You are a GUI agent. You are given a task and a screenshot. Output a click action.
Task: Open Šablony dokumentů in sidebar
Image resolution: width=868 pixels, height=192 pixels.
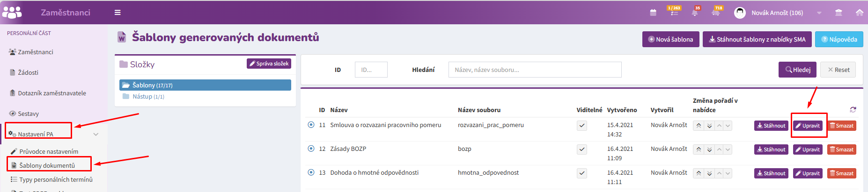click(47, 165)
